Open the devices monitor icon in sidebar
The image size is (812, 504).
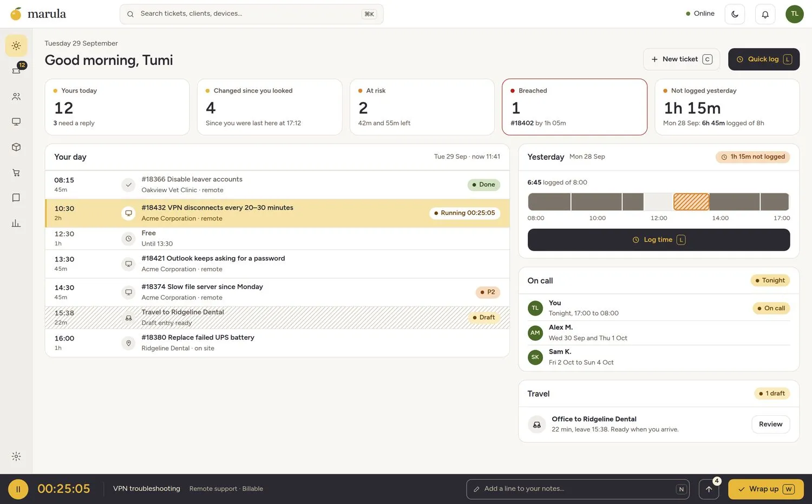[x=16, y=122]
